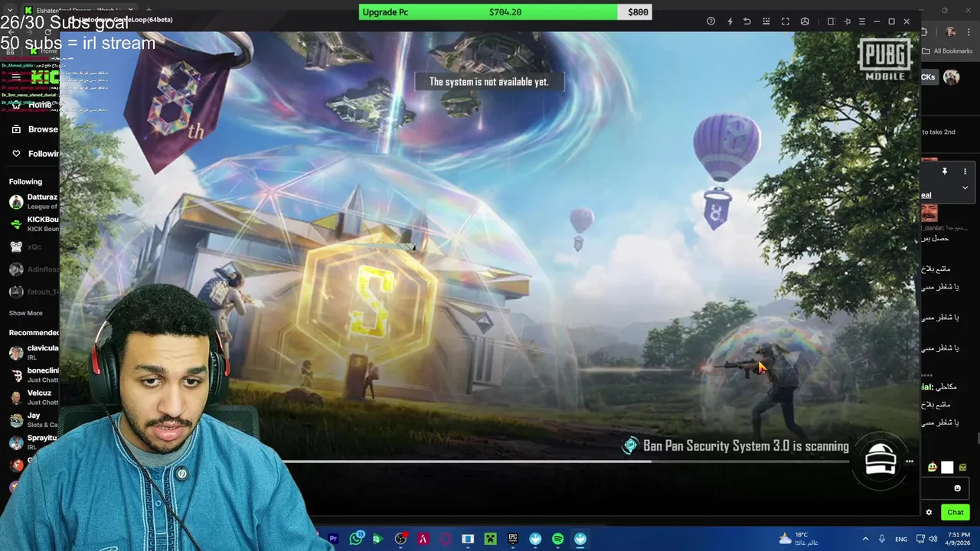Click Show More under Following list
Image resolution: width=980 pixels, height=551 pixels.
(25, 313)
